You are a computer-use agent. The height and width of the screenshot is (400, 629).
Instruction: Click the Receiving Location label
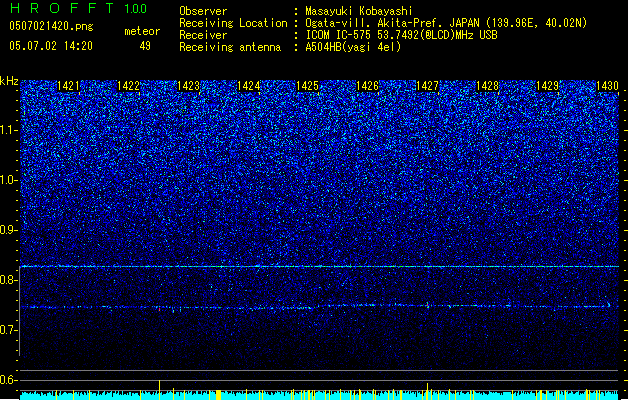click(233, 23)
